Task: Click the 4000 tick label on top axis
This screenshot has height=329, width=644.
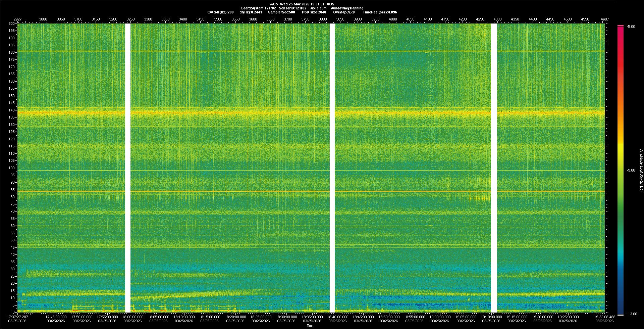Action: click(x=393, y=19)
